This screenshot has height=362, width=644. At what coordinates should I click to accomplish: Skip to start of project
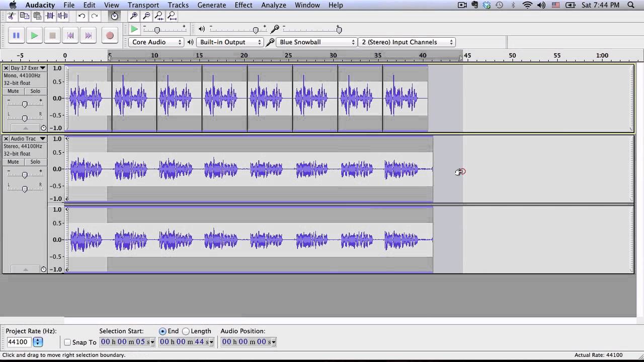tap(70, 35)
